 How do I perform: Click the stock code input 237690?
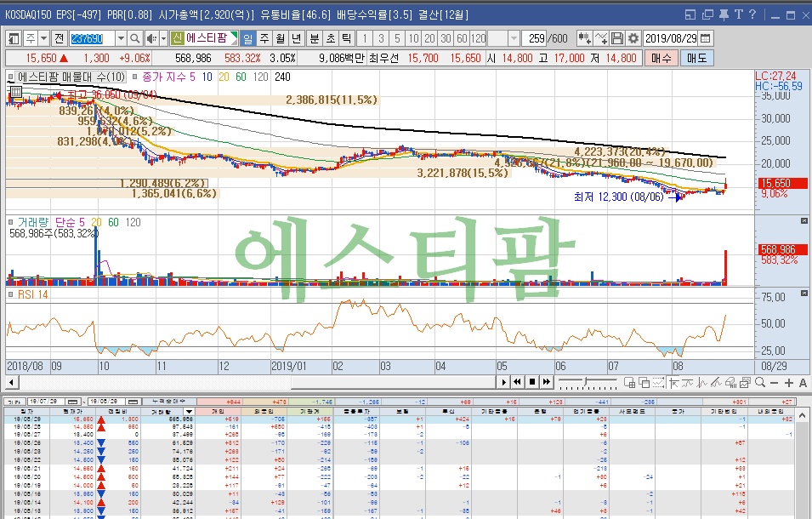92,38
